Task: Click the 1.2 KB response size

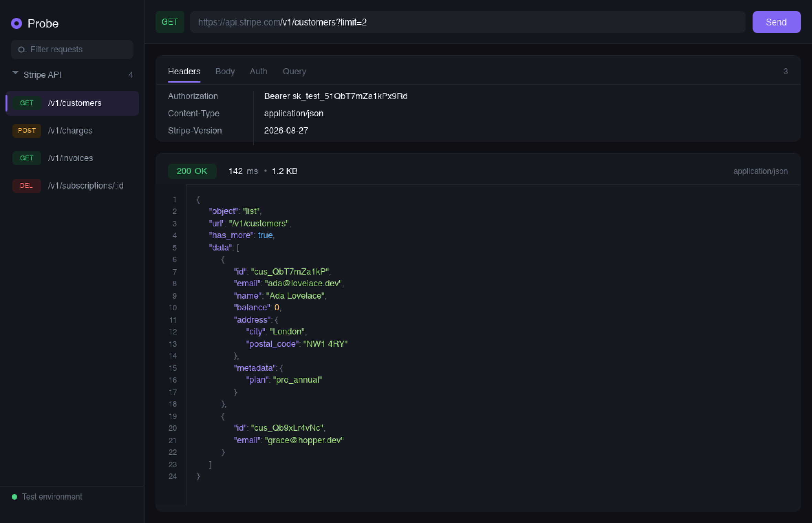Action: 285,171
